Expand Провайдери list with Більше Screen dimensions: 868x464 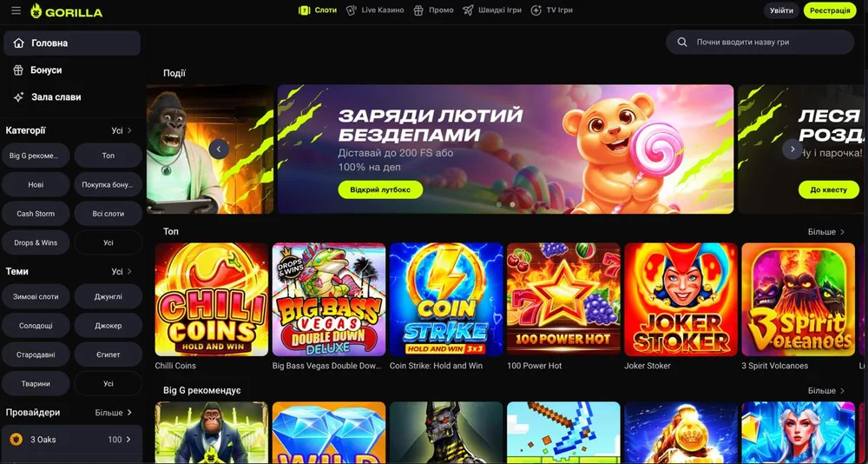click(114, 413)
